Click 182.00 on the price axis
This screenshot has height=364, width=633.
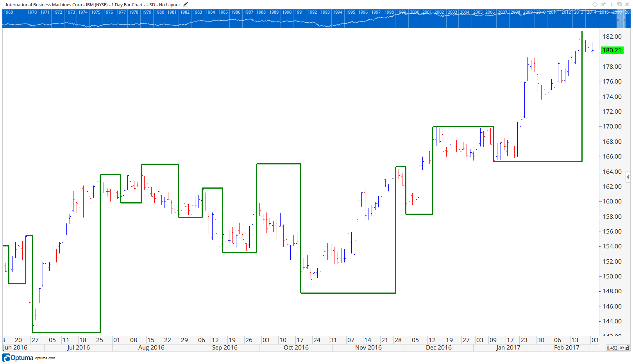[x=612, y=37]
